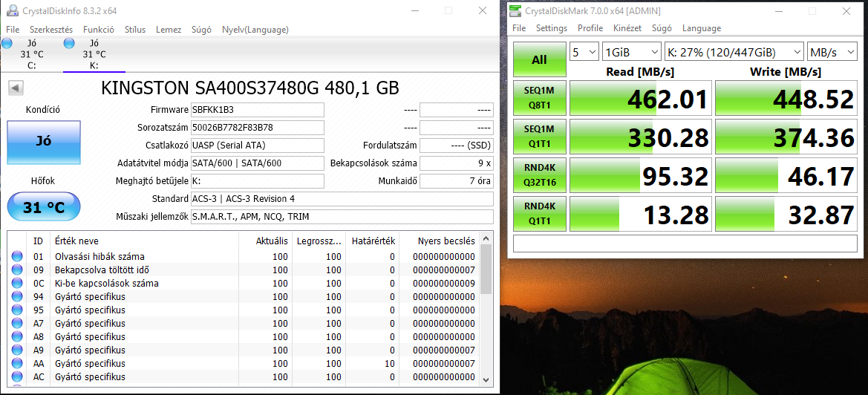Click the power-on count field 9 x
Image resolution: width=868 pixels, height=395 pixels.
click(x=456, y=163)
